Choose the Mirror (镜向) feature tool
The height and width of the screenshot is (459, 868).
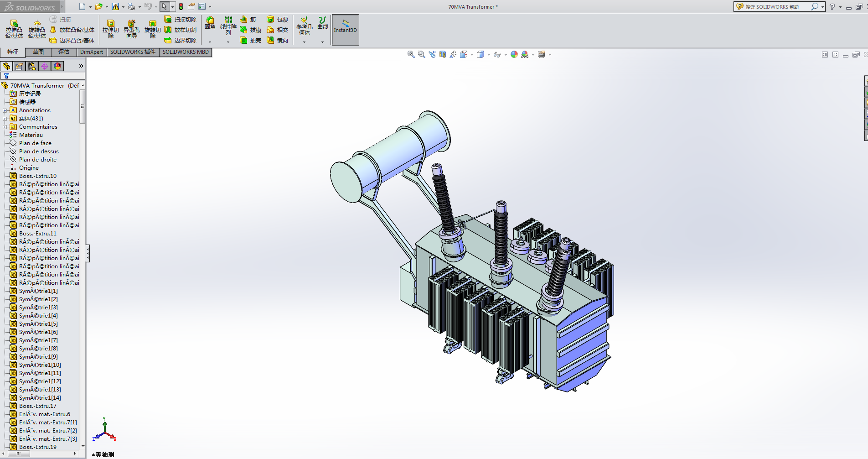pyautogui.click(x=277, y=41)
